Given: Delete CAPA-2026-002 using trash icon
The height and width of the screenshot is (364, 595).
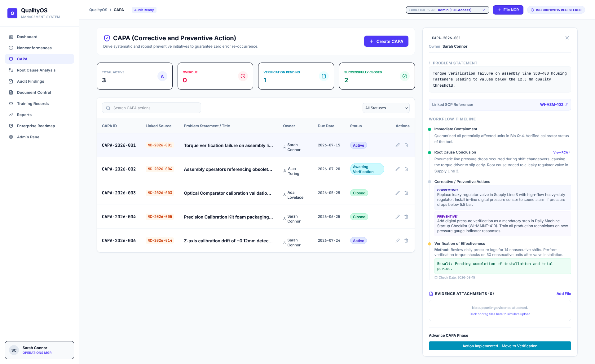Looking at the screenshot, I should coord(406,169).
